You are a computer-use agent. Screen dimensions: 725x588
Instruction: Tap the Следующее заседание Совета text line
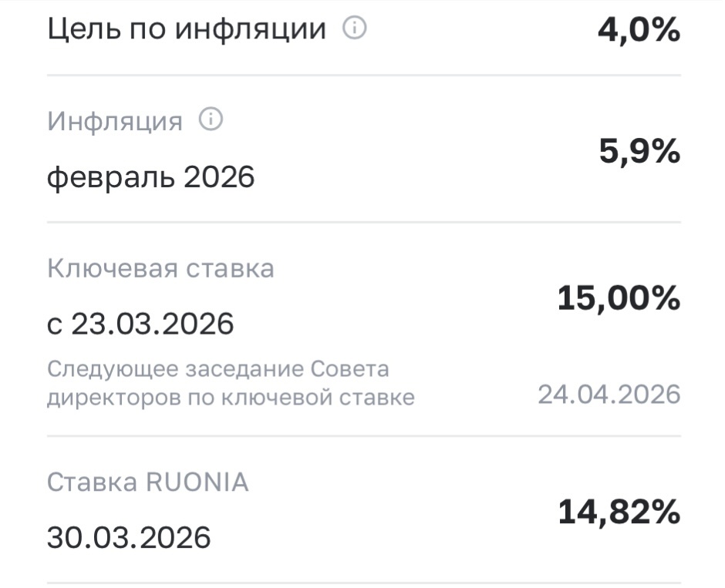point(218,369)
